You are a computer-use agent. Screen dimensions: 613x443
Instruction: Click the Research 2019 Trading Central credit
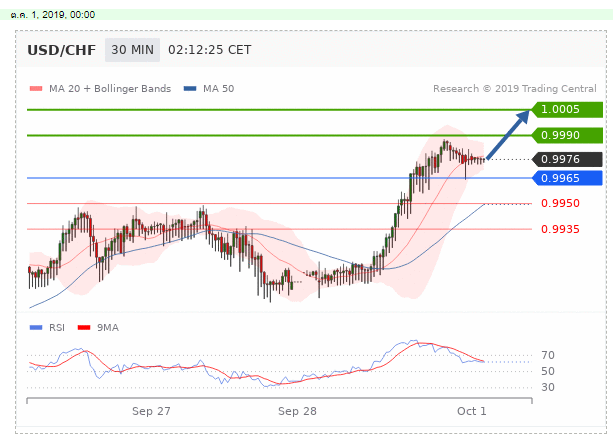(514, 89)
